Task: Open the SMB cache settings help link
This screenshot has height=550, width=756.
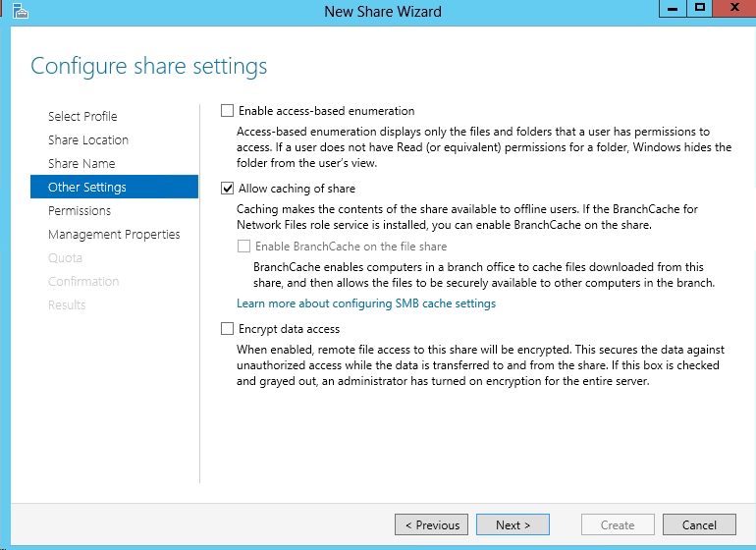Action: click(x=366, y=303)
